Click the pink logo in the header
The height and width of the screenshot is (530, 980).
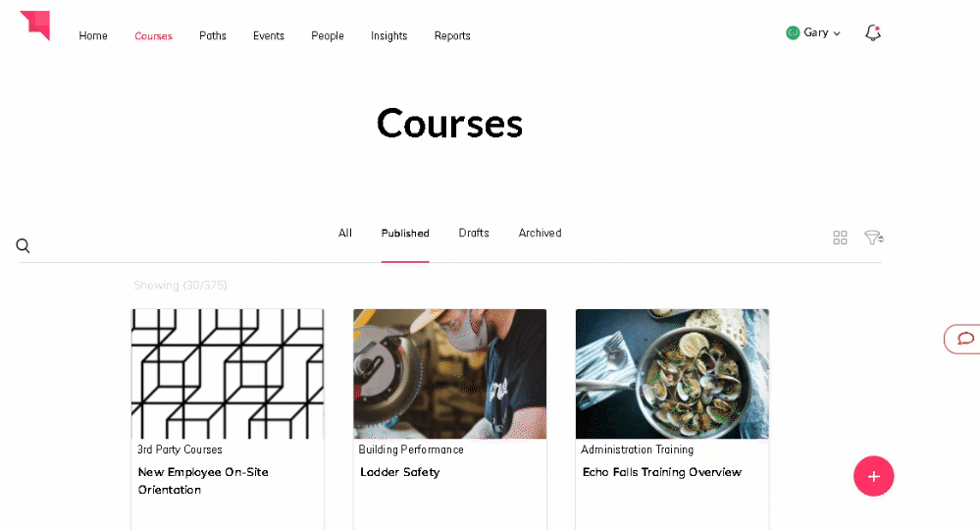click(x=35, y=25)
